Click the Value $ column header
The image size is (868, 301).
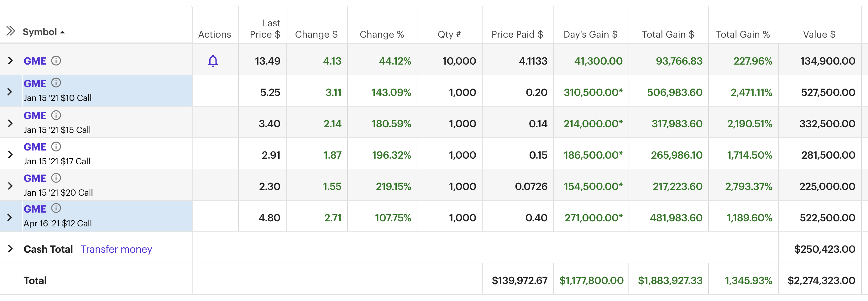819,34
